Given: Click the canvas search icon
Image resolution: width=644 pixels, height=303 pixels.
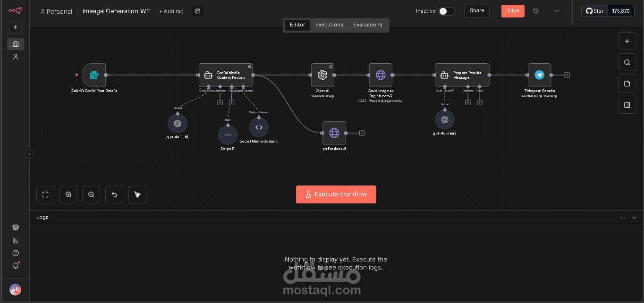Looking at the screenshot, I should [x=627, y=62].
